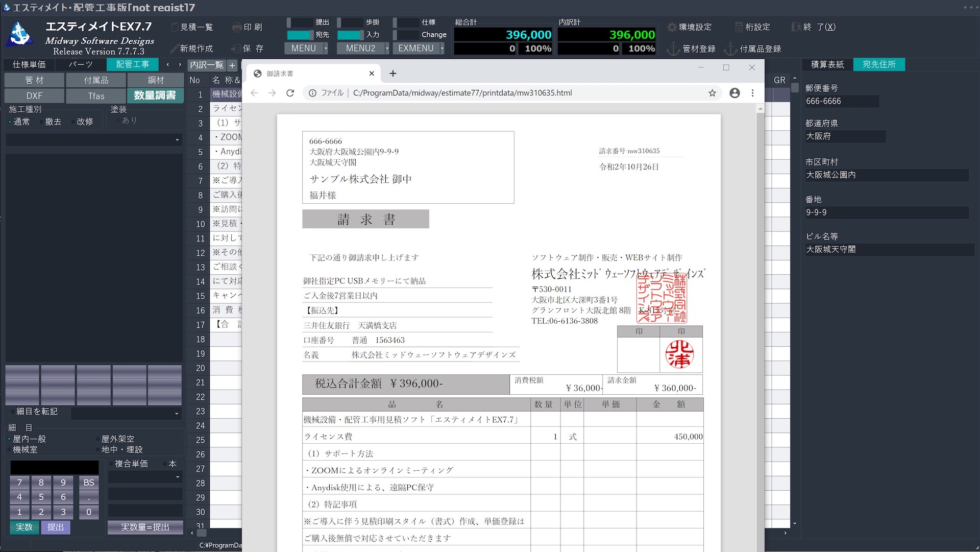Open 管材登録 pipe material registration
The width and height of the screenshot is (980, 552).
[x=692, y=49]
